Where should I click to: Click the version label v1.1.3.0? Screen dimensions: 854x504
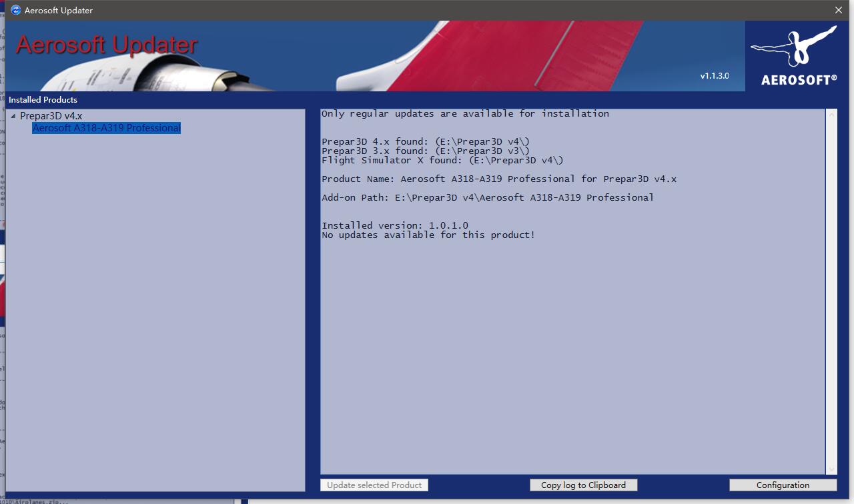(x=715, y=76)
